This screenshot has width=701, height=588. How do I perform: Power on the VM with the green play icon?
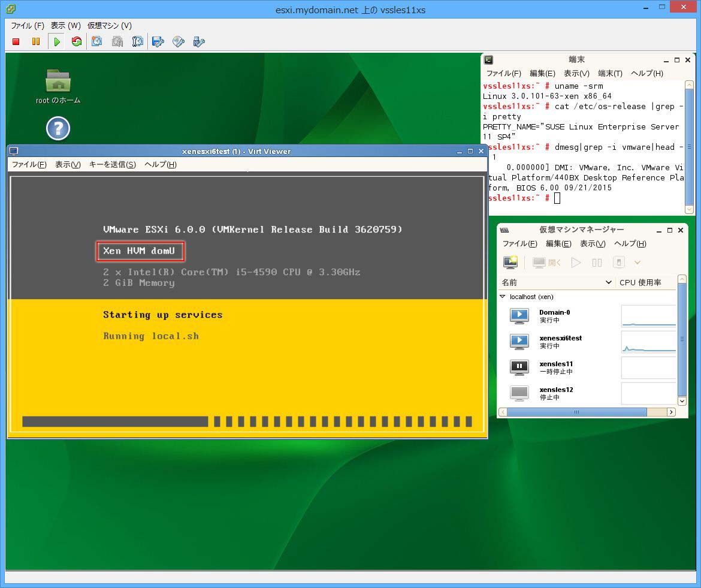click(x=57, y=41)
